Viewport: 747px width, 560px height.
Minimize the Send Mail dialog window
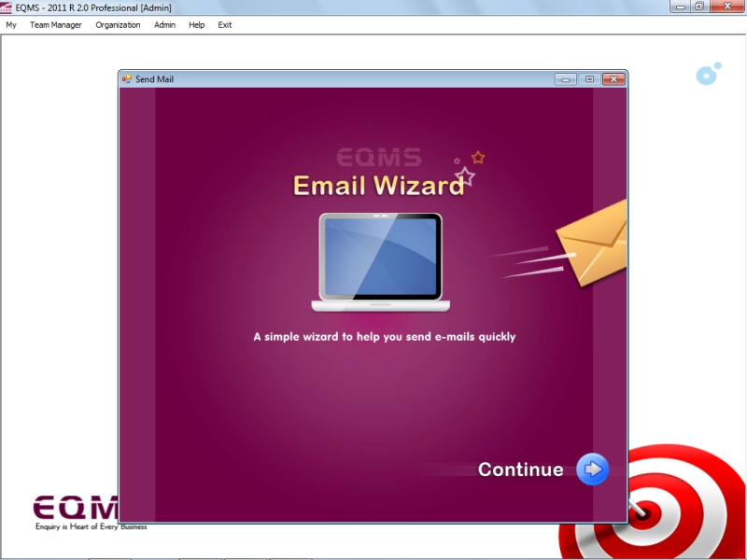[565, 79]
